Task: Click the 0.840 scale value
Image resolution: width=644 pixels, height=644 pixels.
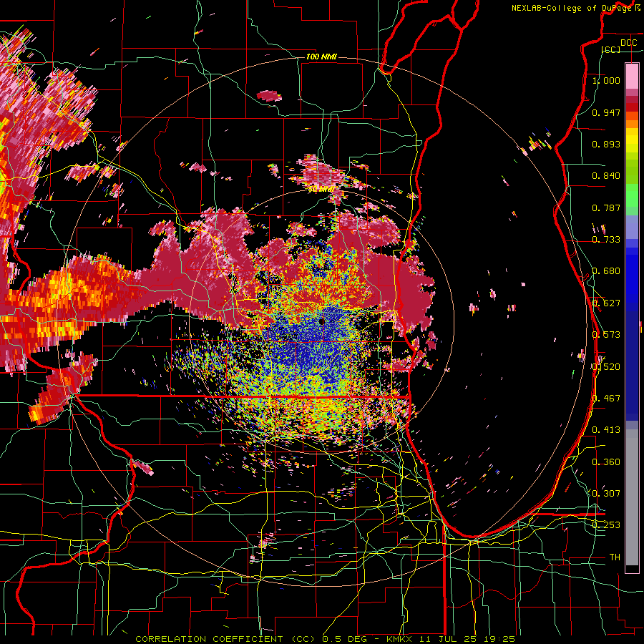Action: (606, 176)
